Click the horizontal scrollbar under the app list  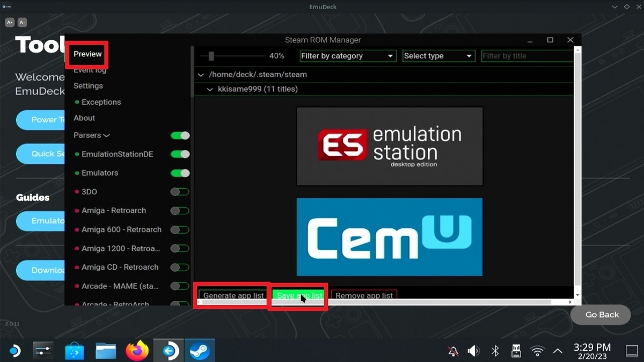click(x=376, y=302)
